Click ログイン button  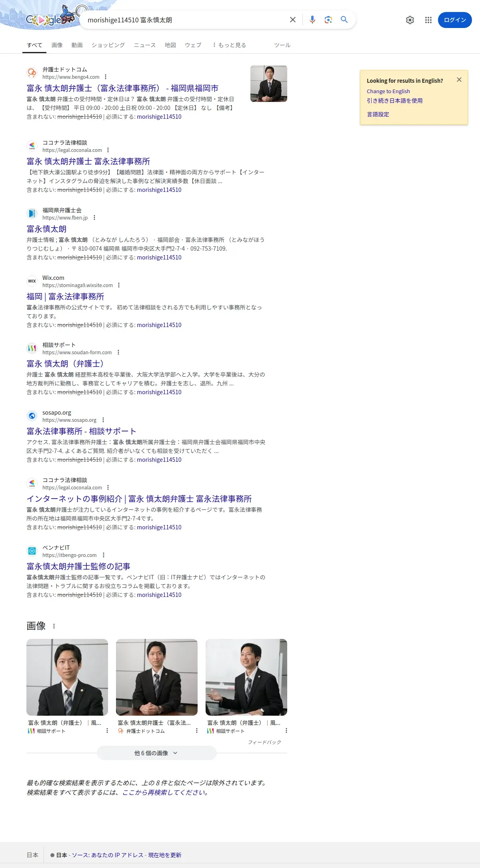[455, 20]
